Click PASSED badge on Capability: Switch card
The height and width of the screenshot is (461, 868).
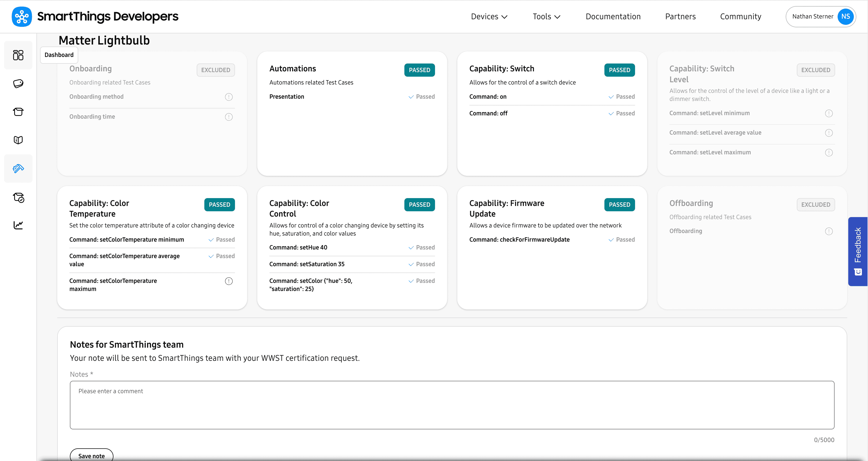tap(619, 70)
